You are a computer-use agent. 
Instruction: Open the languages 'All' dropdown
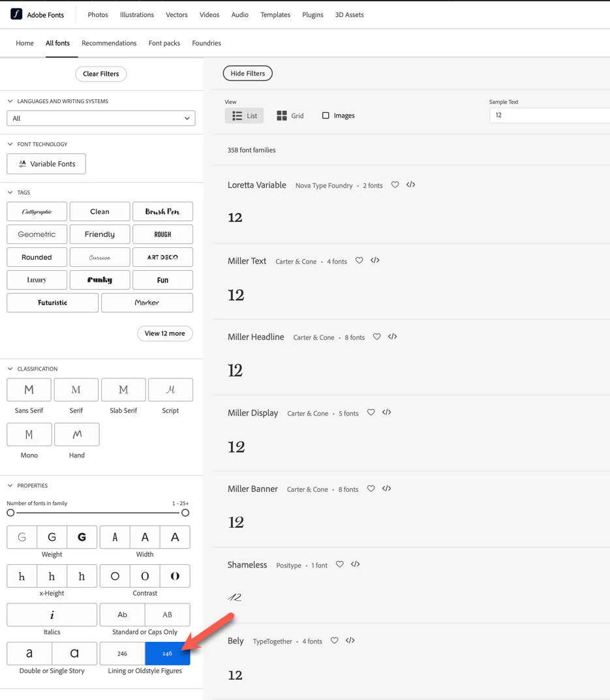click(101, 118)
